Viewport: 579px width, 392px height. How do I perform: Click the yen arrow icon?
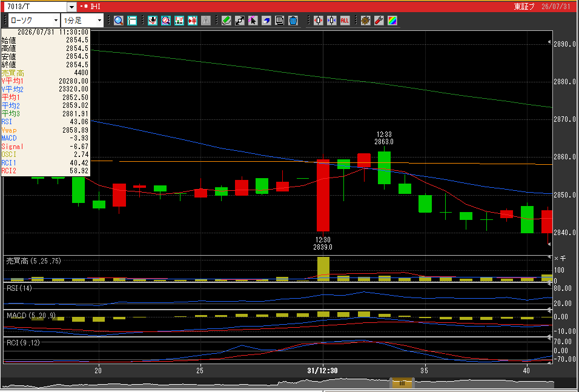click(x=193, y=21)
